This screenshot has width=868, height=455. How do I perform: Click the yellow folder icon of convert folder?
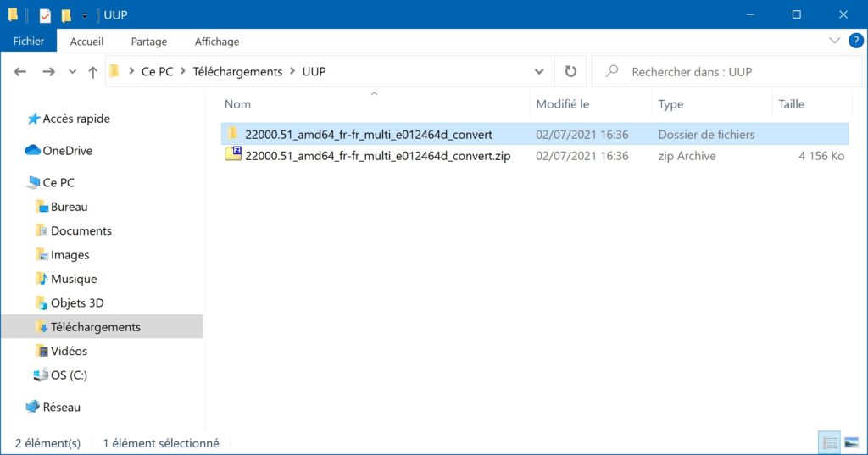point(233,133)
